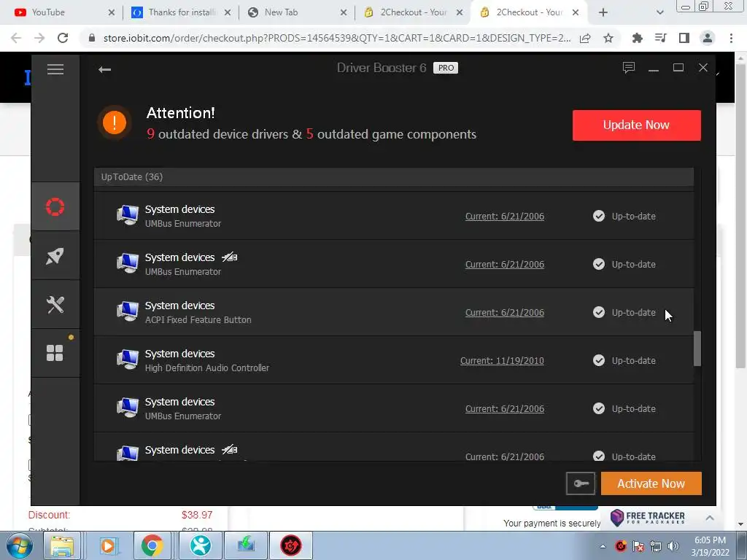Switch to the Thanks for installing tab
This screenshot has width=747, height=560.
click(x=181, y=12)
